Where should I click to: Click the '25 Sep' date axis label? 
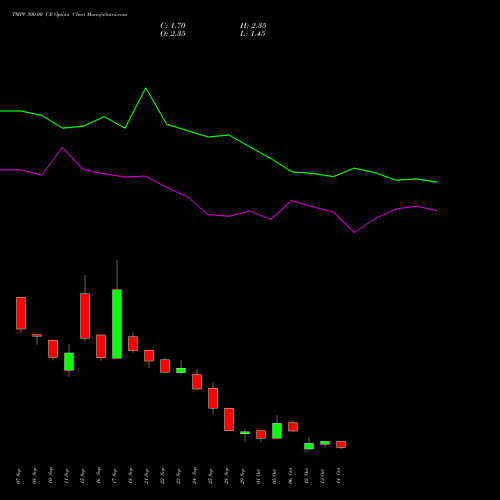pos(211,476)
